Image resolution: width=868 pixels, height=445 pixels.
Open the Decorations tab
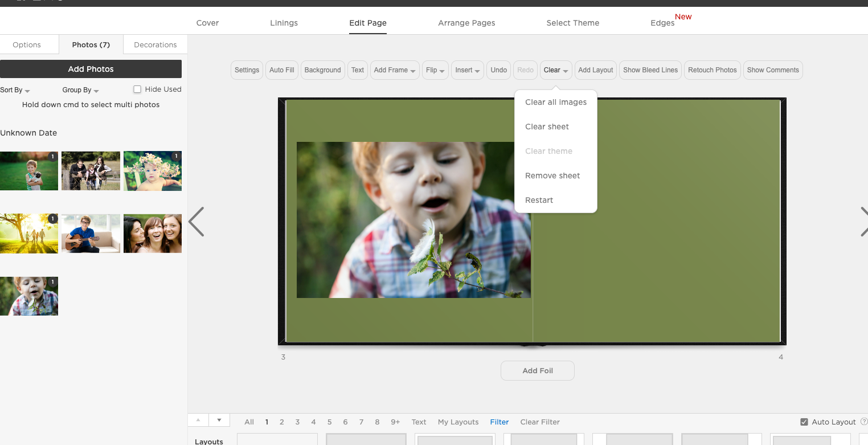155,44
